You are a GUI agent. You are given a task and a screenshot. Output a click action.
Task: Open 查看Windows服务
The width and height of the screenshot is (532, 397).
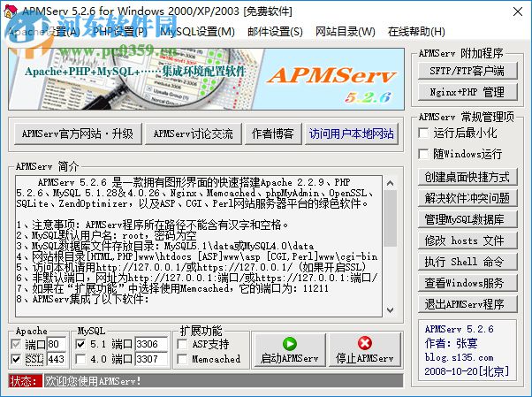[x=467, y=283]
